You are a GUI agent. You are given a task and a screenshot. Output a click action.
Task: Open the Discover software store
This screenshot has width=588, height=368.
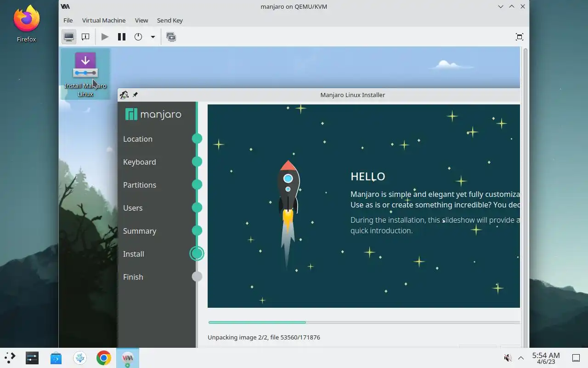tap(56, 358)
